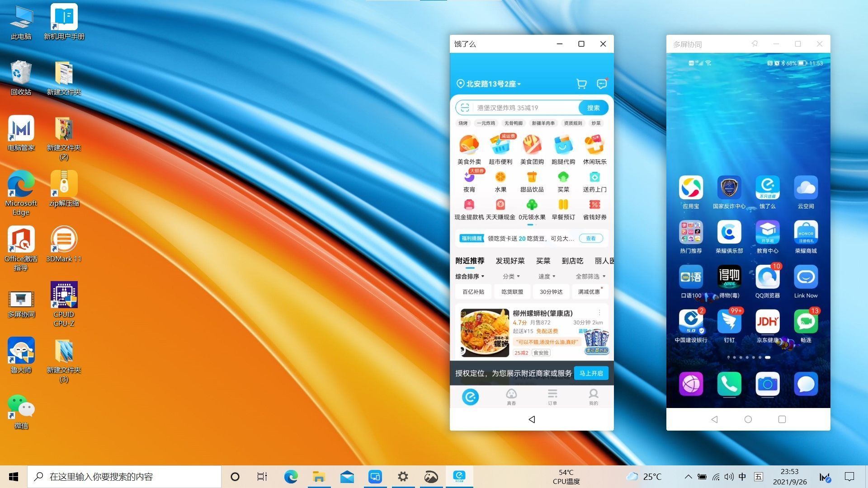The width and height of the screenshot is (868, 488).
Task: Pin the 多屏协同 window on top
Action: [x=755, y=44]
